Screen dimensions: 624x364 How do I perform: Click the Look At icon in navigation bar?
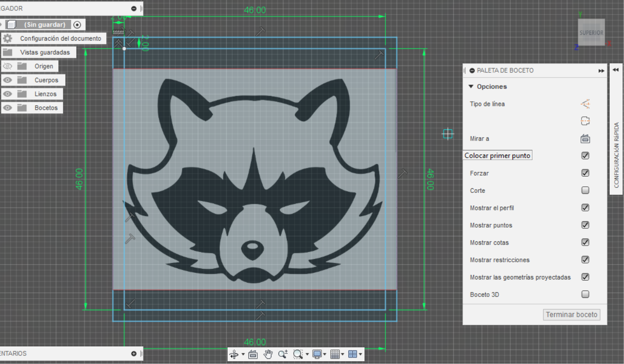pyautogui.click(x=253, y=354)
